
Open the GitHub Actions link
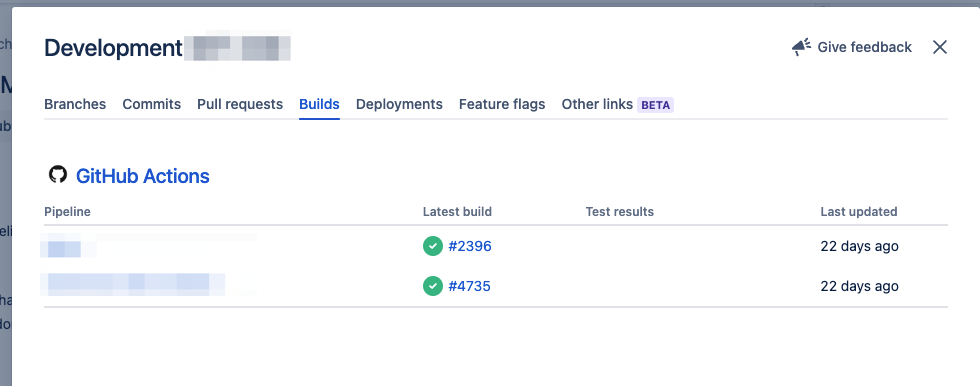[x=142, y=176]
